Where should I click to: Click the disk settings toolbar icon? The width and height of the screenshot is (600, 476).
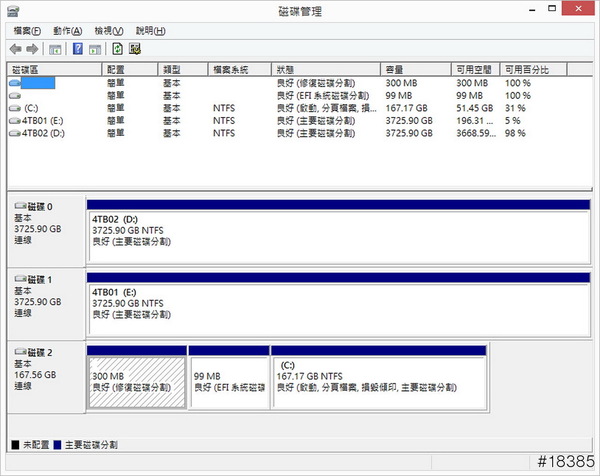134,48
